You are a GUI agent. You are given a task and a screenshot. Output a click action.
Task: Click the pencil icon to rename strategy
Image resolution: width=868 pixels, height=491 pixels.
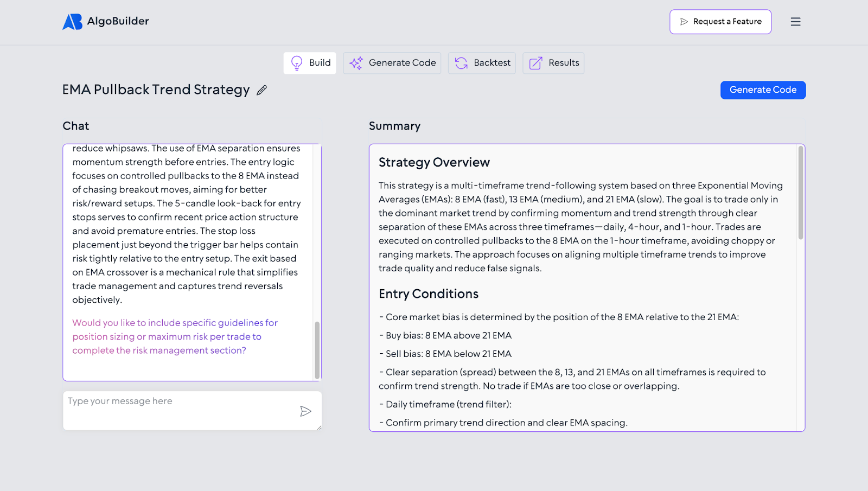(x=262, y=90)
